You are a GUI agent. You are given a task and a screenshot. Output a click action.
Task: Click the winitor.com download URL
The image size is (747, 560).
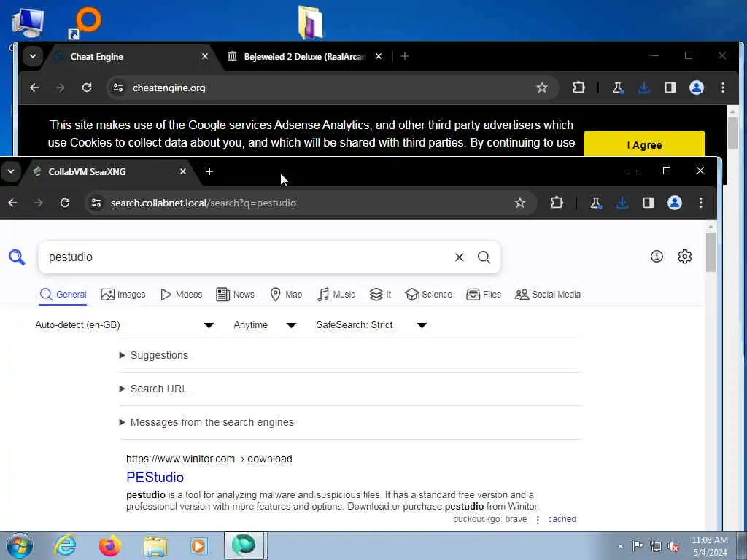click(x=209, y=459)
